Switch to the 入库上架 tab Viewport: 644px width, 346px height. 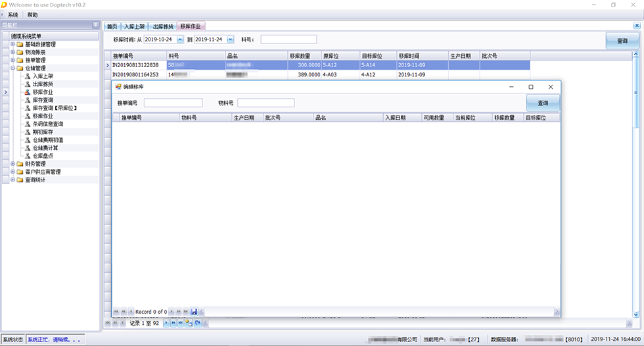coord(134,26)
